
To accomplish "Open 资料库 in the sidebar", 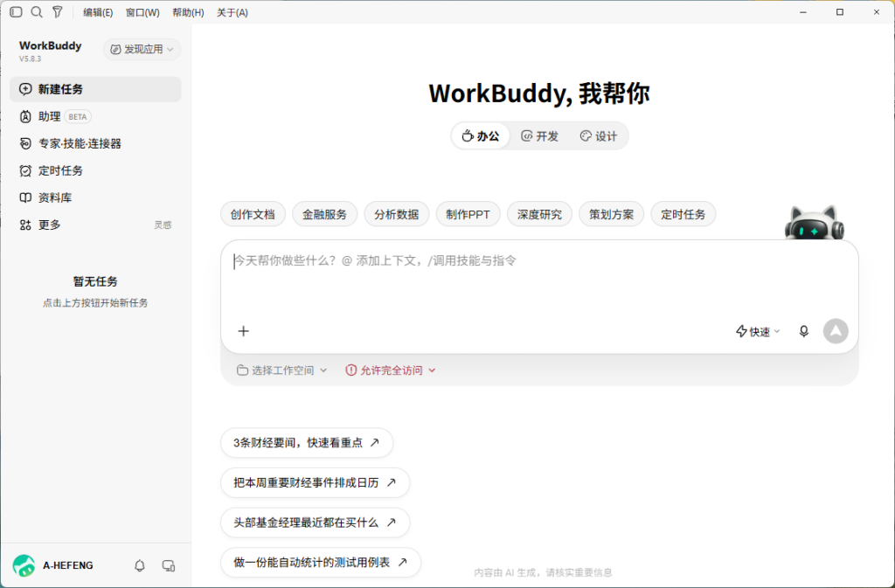I will click(x=95, y=198).
